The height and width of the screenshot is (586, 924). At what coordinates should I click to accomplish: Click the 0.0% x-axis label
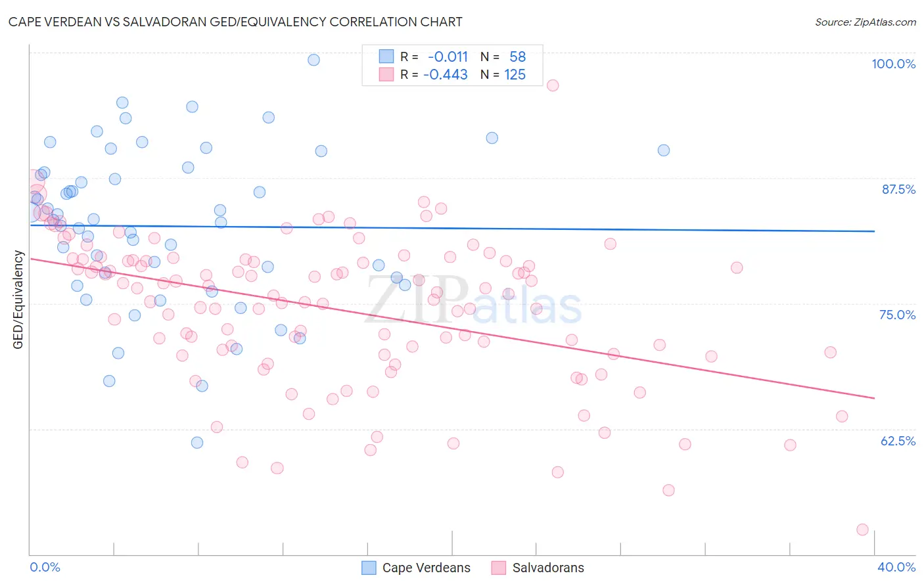click(x=45, y=567)
